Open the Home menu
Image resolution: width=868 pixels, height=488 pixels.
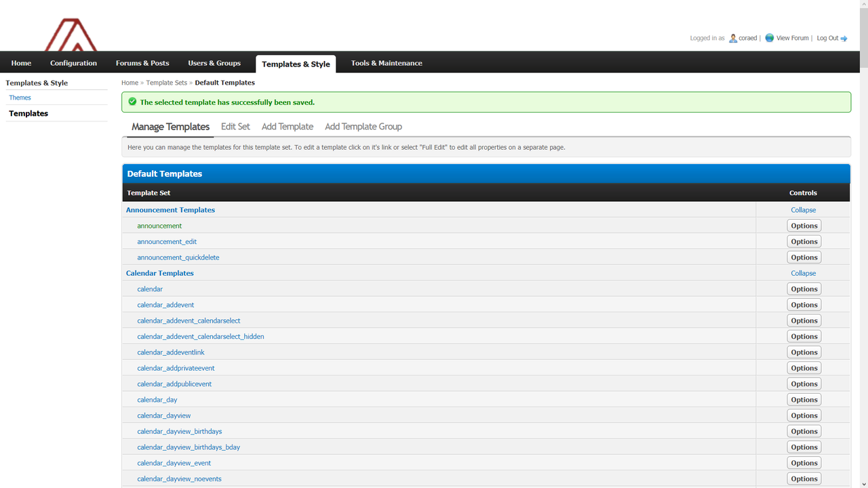point(21,63)
